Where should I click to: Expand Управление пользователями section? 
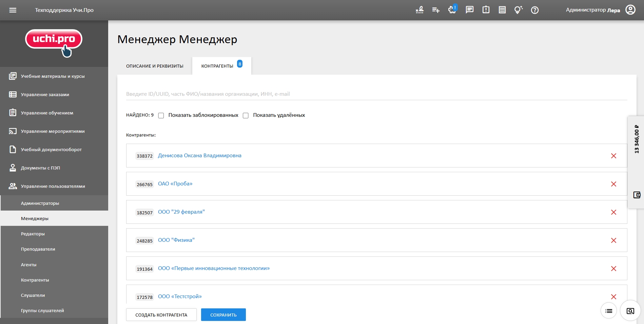pos(54,186)
